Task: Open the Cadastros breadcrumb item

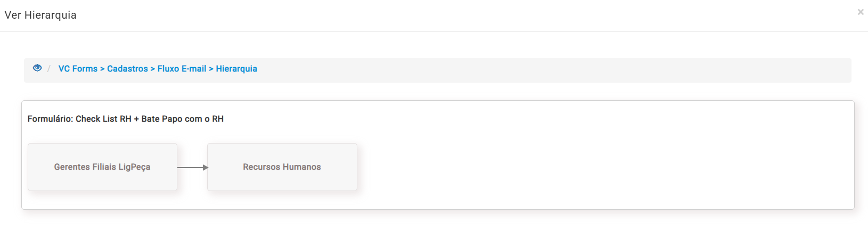Action: (127, 69)
